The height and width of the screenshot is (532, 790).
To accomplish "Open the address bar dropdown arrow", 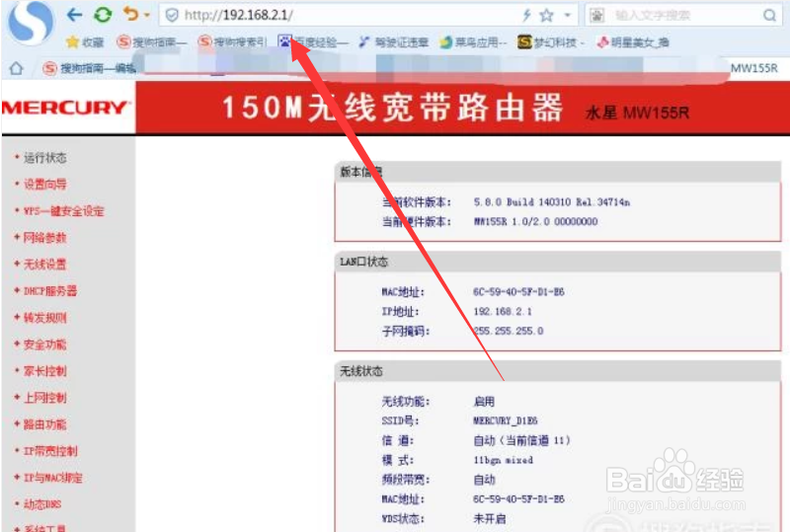I will 567,15.
